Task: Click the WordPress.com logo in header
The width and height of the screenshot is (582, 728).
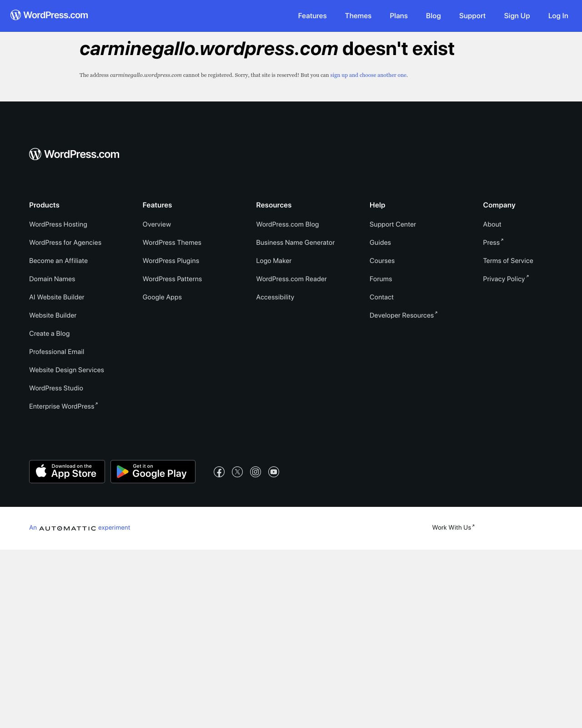Action: coord(49,15)
